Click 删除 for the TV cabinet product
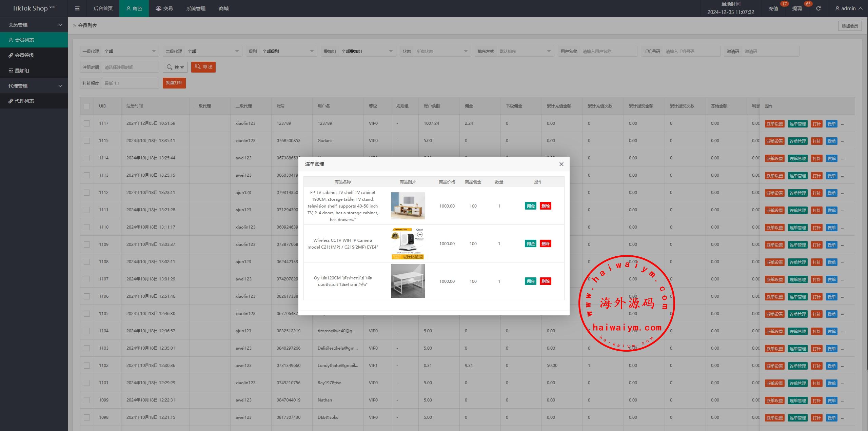868x431 pixels. point(545,206)
